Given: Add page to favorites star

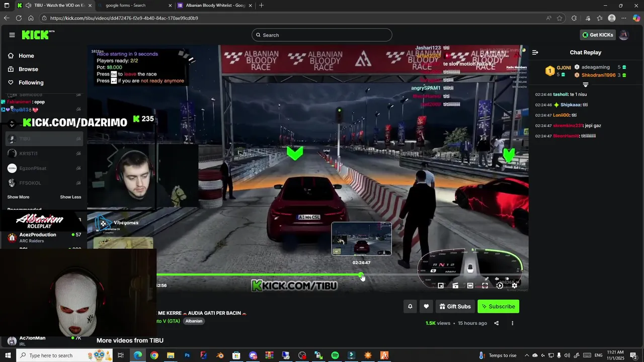Looking at the screenshot, I should point(559,18).
